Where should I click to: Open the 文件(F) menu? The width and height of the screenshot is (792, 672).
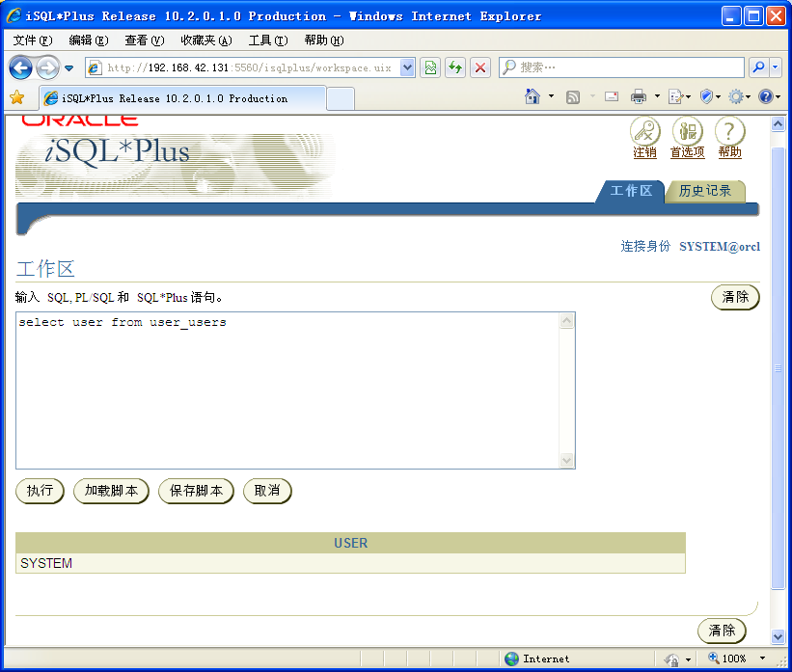tap(33, 40)
